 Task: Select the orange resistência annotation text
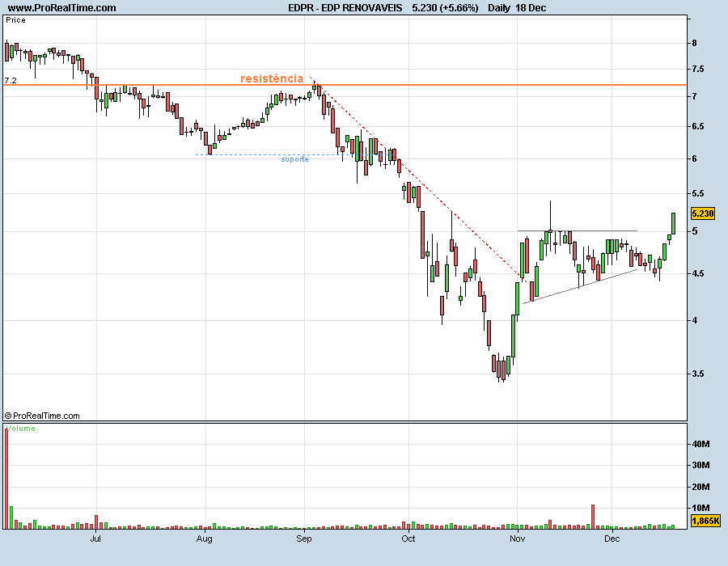pyautogui.click(x=272, y=78)
